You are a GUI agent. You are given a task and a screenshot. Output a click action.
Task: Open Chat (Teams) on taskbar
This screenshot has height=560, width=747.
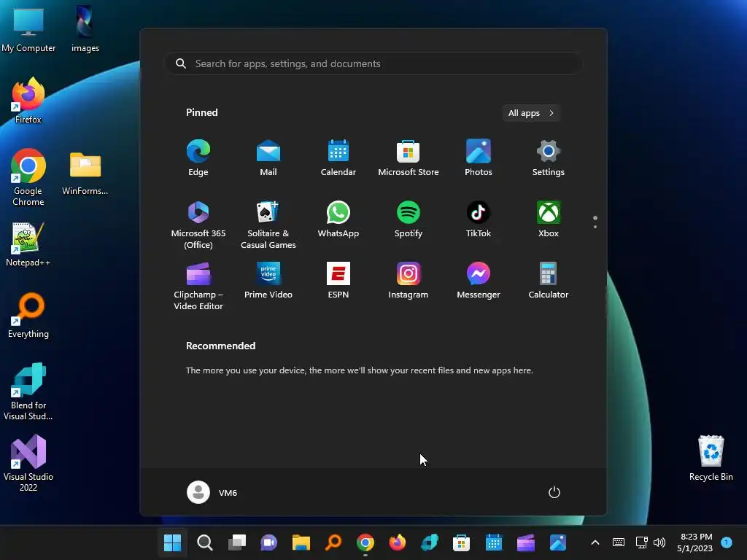click(x=268, y=542)
